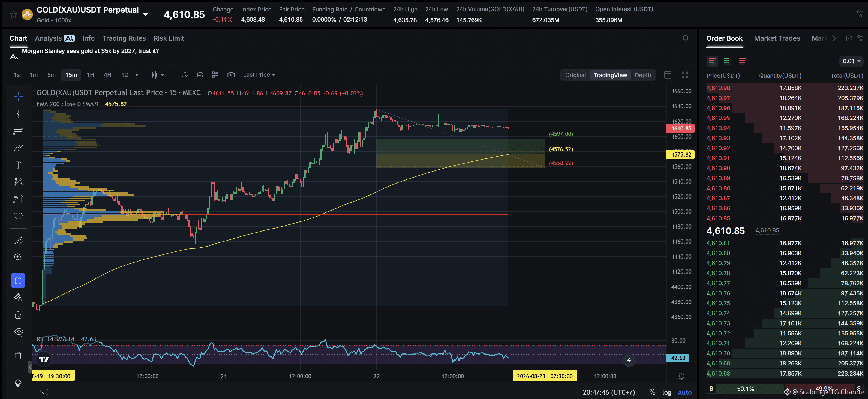Show only bids in order book
Screen dimensions: 868x399
pyautogui.click(x=727, y=61)
